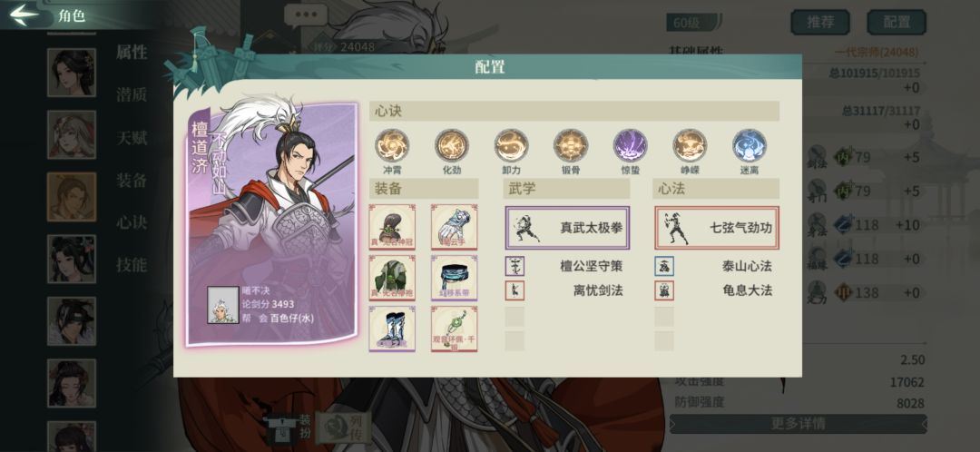Open the 锻骨 heart formula icon
Screen dimensions: 980x452
(x=571, y=145)
